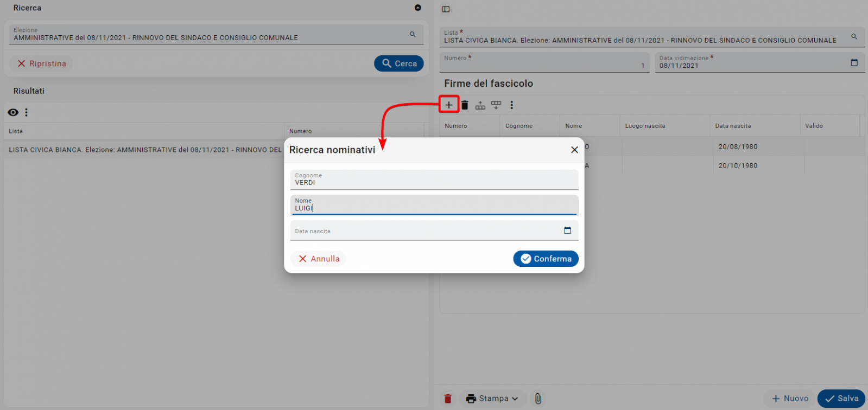
Task: Close the Ricerca nominativi dialog
Action: click(574, 150)
